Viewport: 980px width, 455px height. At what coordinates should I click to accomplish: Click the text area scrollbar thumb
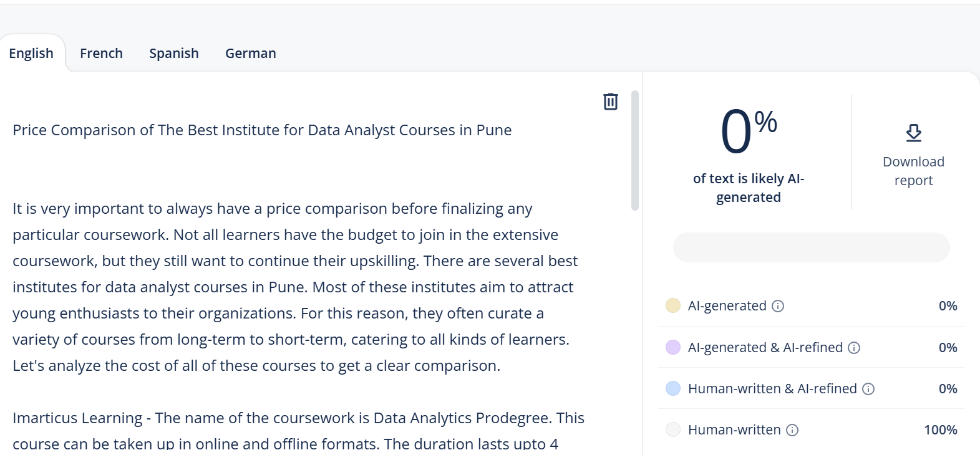point(635,150)
